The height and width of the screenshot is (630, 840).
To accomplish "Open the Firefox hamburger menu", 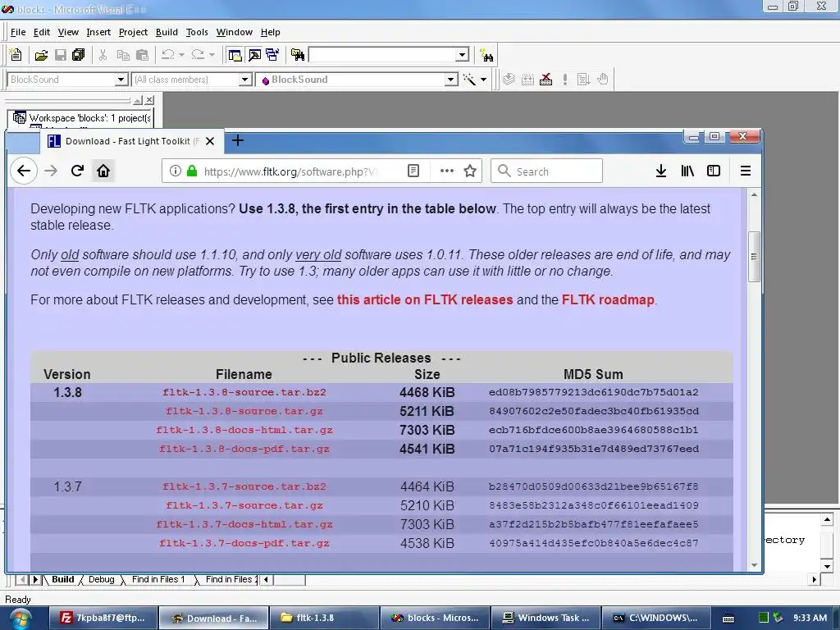I will pos(745,171).
